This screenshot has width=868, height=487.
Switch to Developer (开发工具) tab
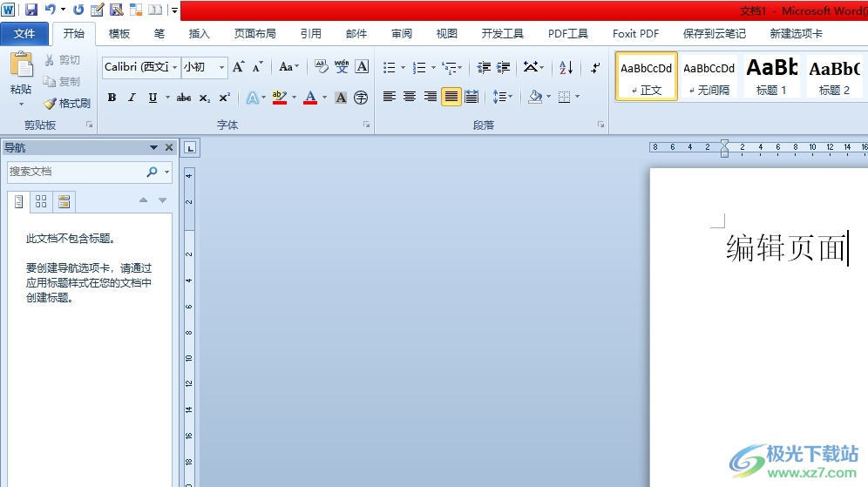click(502, 34)
